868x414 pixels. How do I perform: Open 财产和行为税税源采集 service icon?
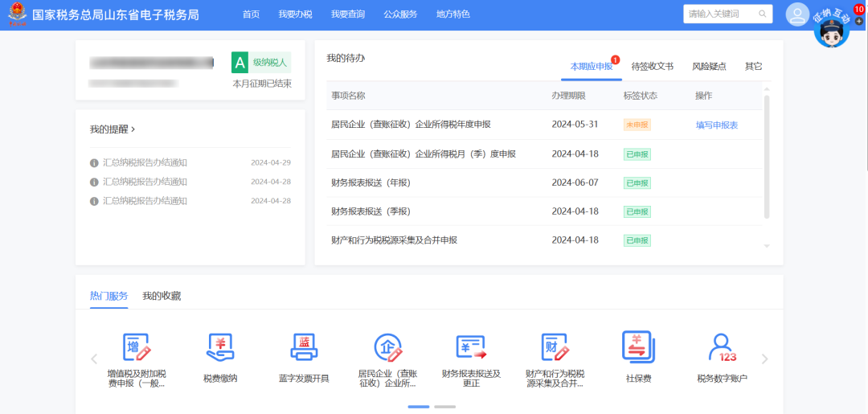(x=555, y=347)
